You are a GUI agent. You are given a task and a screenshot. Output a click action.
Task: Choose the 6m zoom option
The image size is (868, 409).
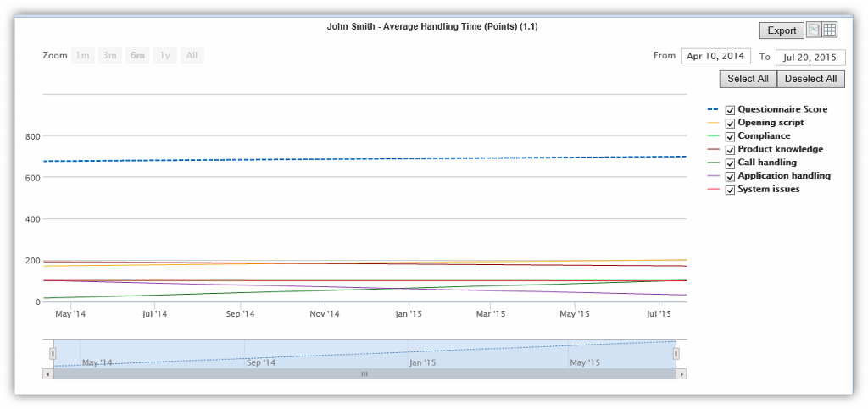tap(136, 56)
